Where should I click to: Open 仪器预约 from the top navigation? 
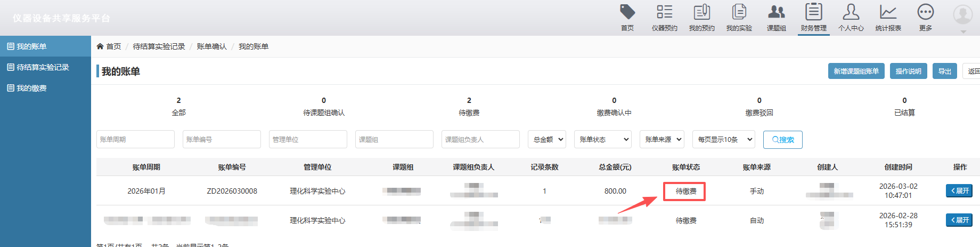coord(664,13)
